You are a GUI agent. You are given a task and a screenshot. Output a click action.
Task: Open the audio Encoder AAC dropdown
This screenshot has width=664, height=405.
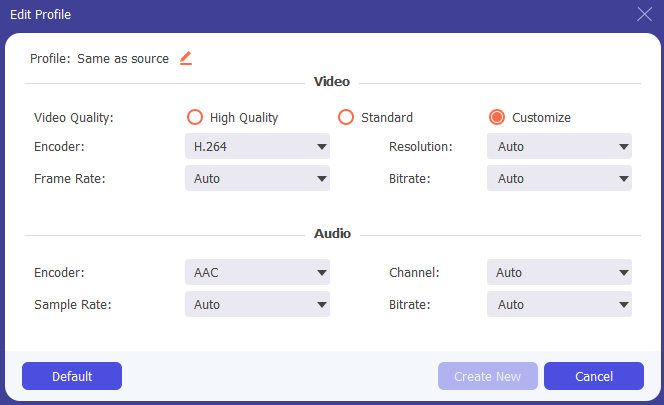point(257,272)
